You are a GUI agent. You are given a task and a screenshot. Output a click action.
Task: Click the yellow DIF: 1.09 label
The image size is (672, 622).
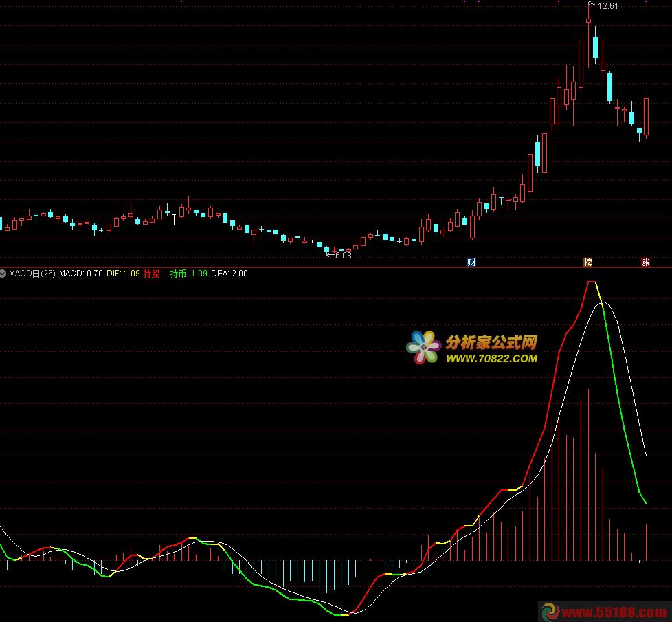coord(124,274)
